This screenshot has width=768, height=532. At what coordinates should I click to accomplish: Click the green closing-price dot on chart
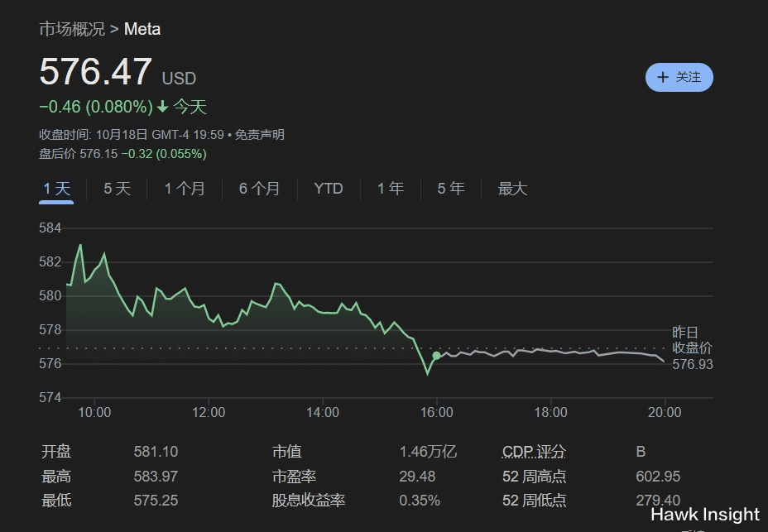click(x=436, y=355)
